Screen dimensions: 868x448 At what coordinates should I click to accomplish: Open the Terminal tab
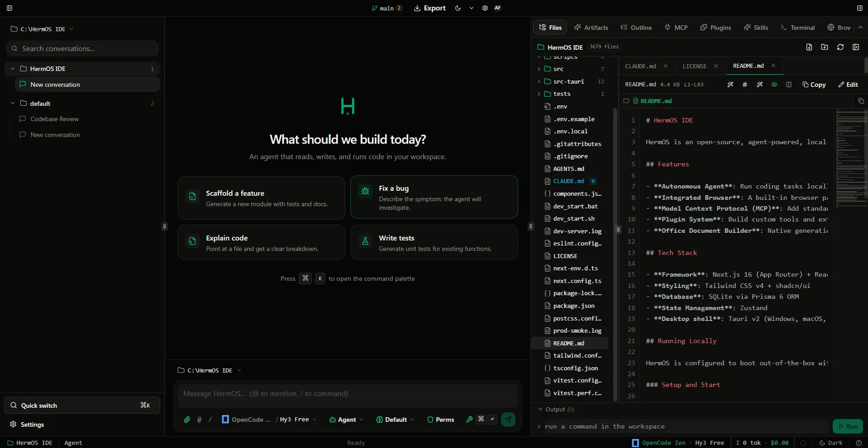(x=798, y=28)
